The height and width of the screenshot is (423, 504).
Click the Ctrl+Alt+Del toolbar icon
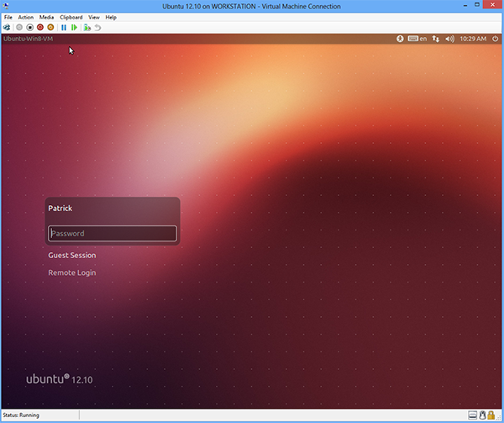click(x=8, y=27)
